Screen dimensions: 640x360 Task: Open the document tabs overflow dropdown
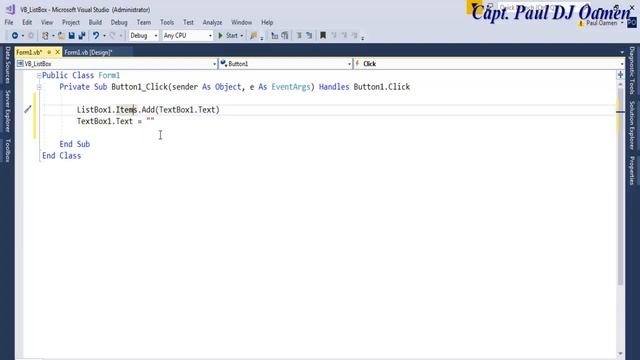tap(622, 52)
